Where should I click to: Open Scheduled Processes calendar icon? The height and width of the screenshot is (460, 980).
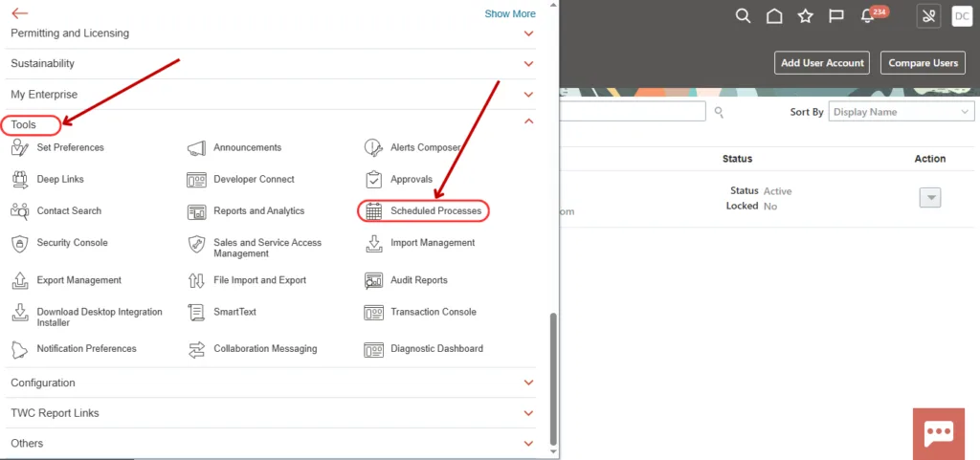pyautogui.click(x=374, y=211)
